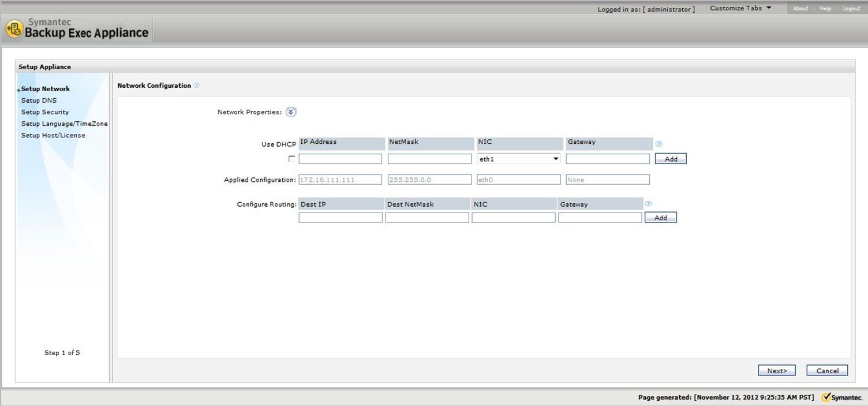Click the Logged in as administrator text
This screenshot has height=406, width=868.
646,9
